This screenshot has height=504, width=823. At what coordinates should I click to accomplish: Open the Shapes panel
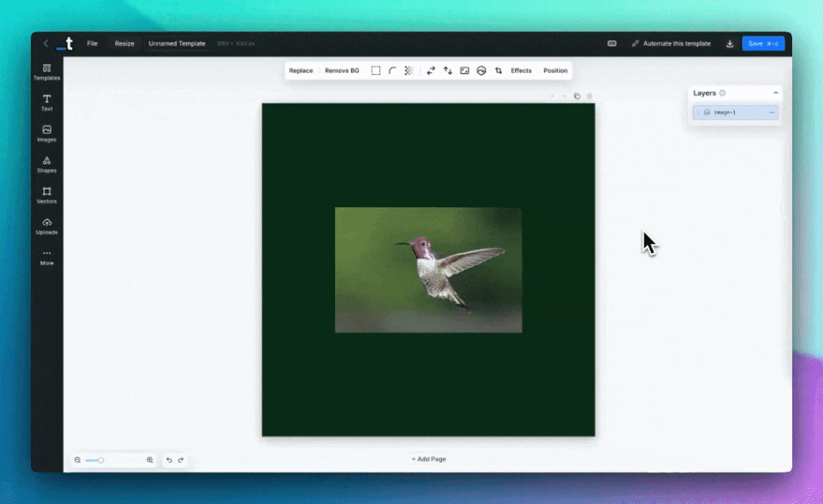pyautogui.click(x=46, y=164)
